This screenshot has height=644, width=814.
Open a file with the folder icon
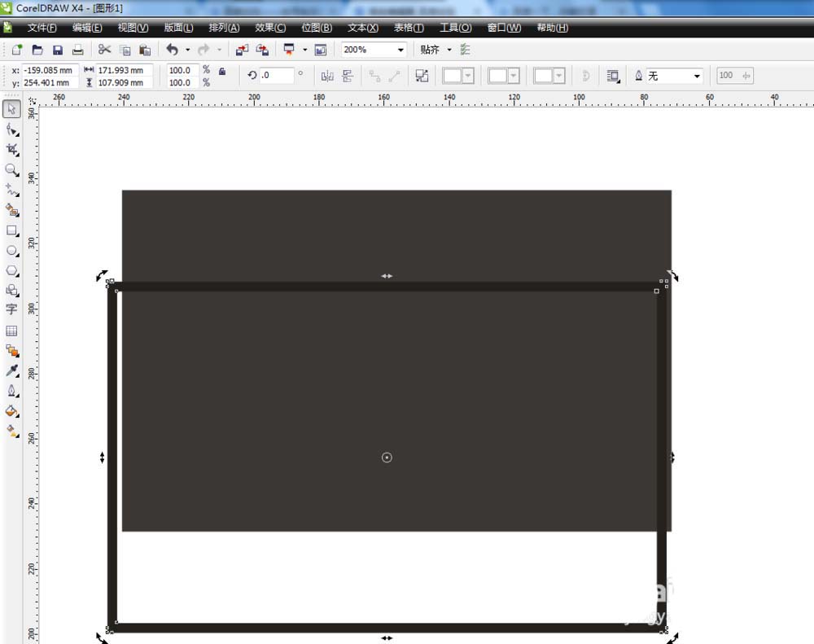[37, 50]
